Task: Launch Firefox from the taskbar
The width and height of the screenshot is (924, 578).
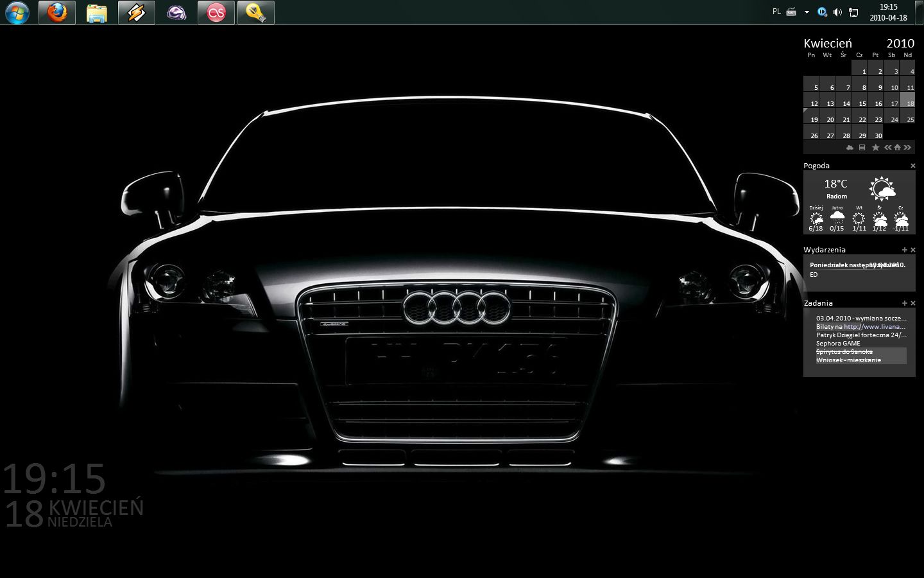Action: [57, 12]
